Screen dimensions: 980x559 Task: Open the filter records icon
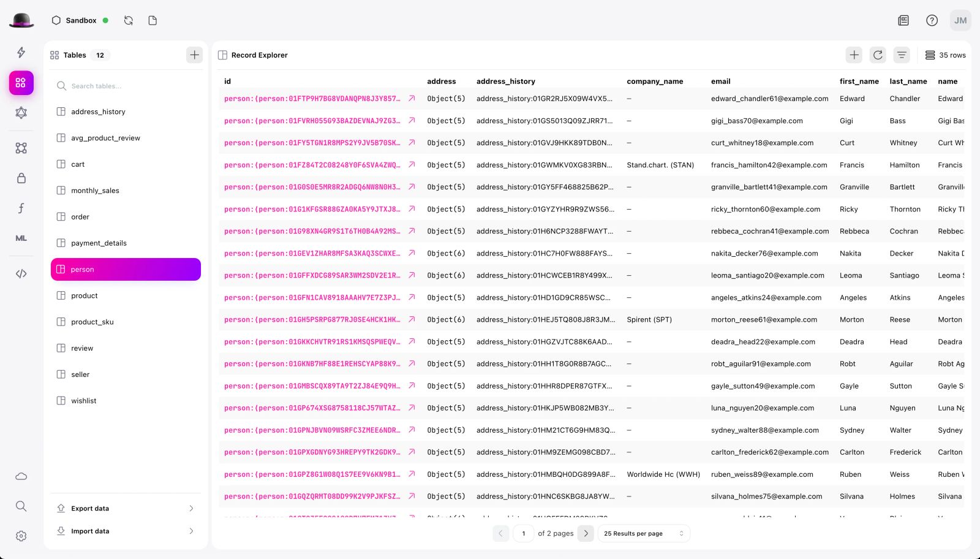click(x=902, y=55)
